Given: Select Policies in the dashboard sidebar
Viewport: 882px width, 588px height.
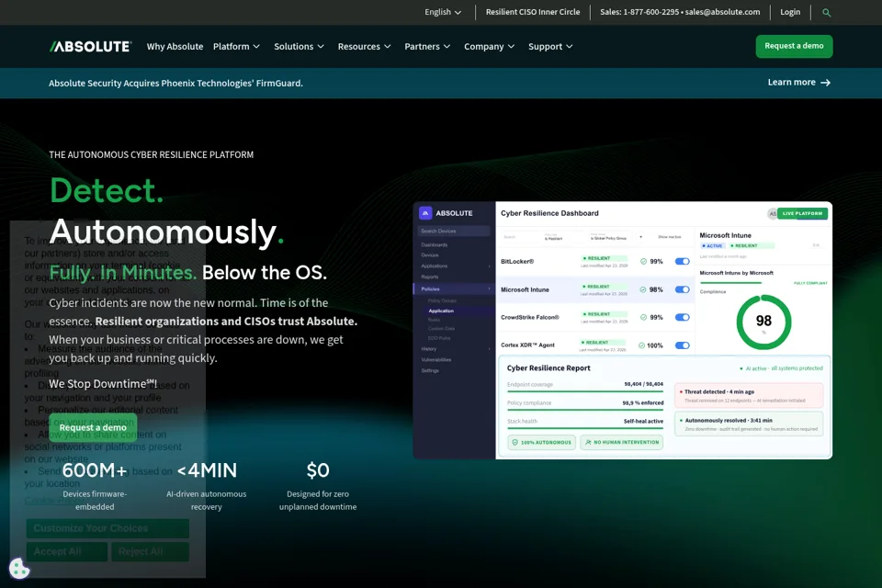Looking at the screenshot, I should 453,288.
